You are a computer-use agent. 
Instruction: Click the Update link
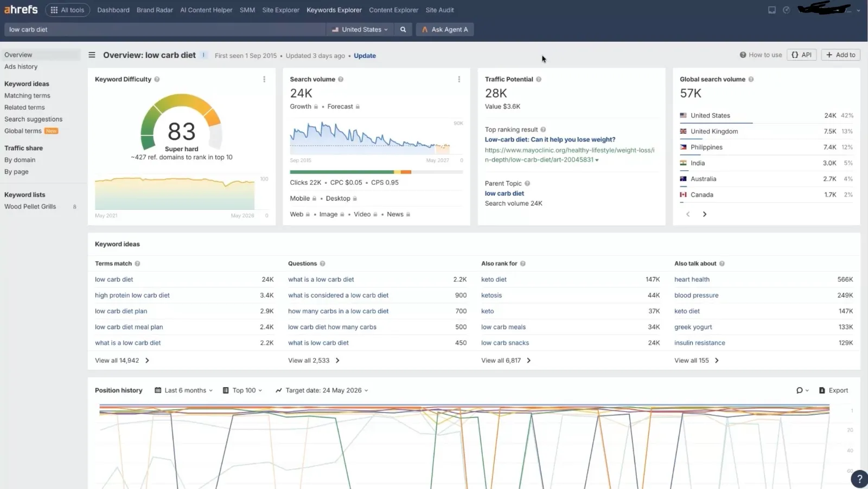365,56
